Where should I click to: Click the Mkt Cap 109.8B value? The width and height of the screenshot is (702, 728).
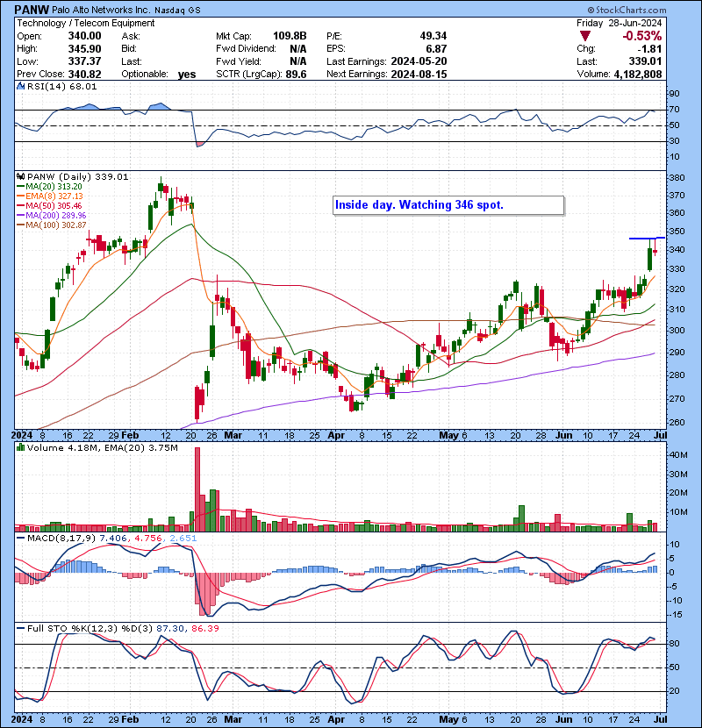290,36
